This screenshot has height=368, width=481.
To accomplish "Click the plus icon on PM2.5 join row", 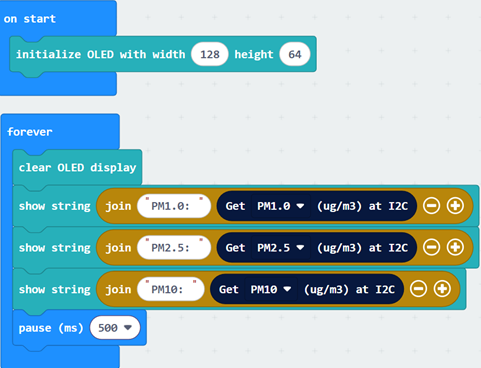I will pos(455,248).
